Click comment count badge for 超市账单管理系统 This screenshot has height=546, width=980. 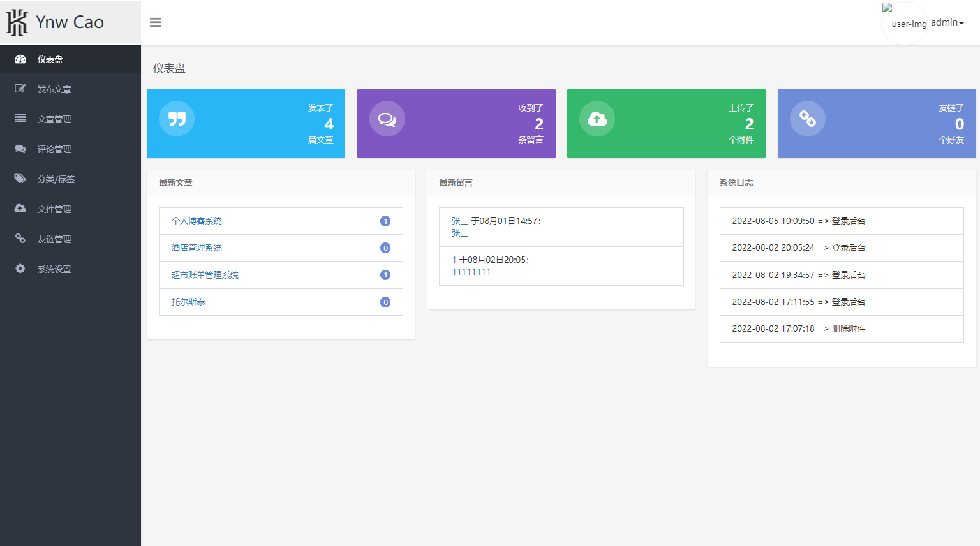tap(385, 275)
